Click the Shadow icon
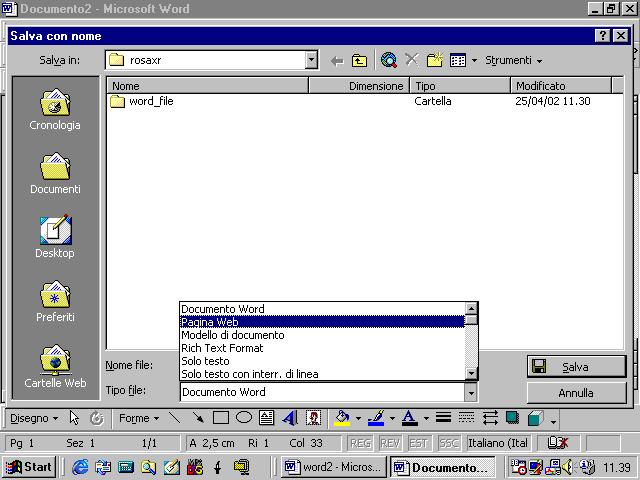This screenshot has width=640, height=480. click(x=512, y=418)
